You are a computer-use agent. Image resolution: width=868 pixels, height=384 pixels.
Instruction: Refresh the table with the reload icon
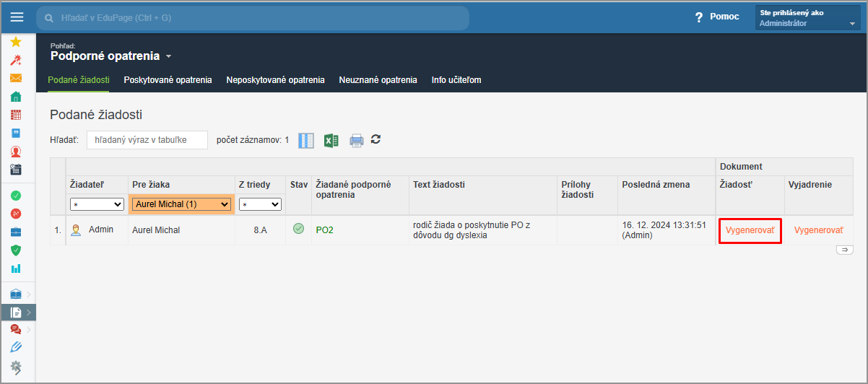(x=376, y=139)
